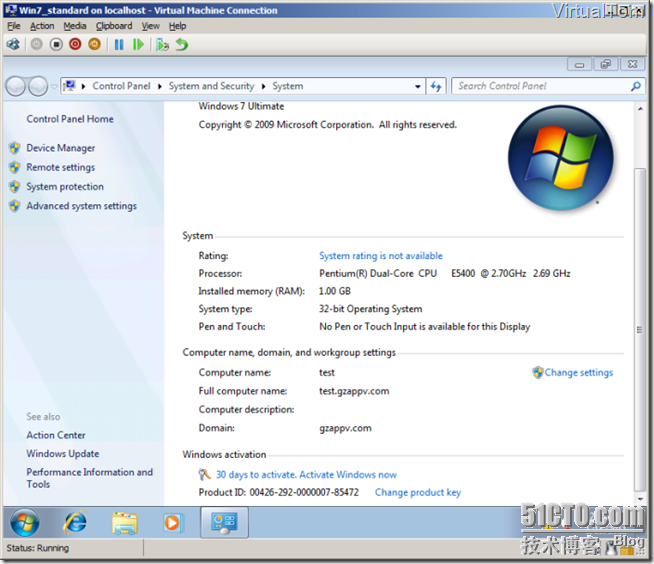Click the test.gzappv.com full computer name
Viewport: 654px width, 564px height.
click(354, 391)
